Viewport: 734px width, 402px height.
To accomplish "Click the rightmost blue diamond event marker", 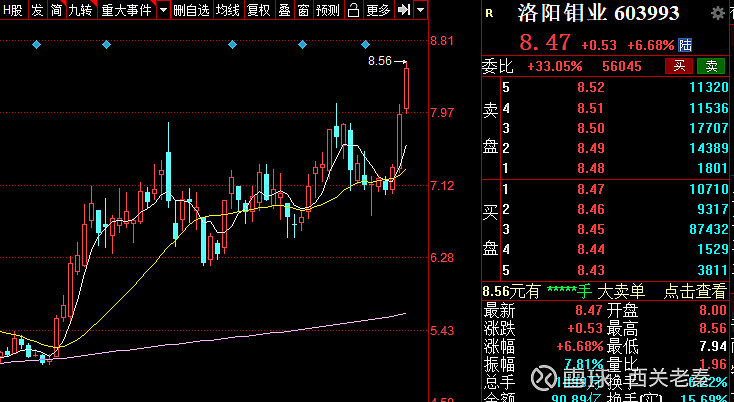I will (366, 45).
